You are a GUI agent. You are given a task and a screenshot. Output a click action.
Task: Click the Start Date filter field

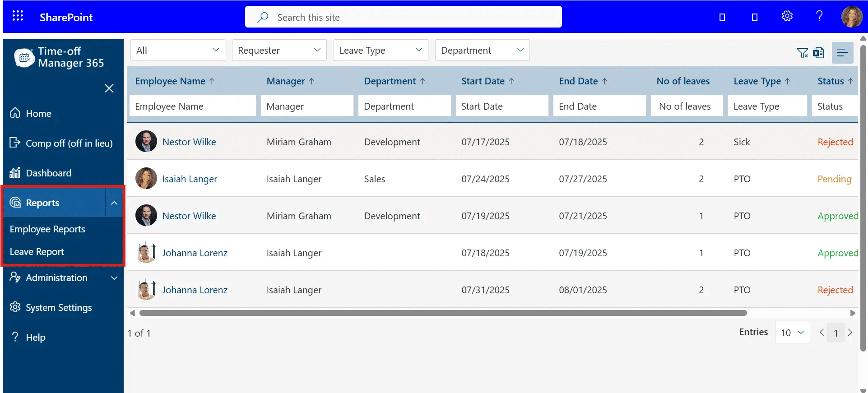pos(501,106)
